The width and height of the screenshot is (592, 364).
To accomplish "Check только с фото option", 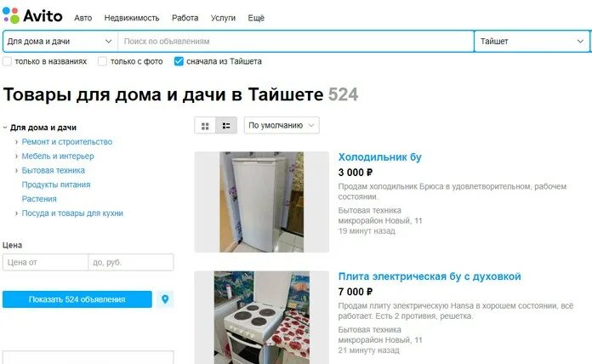I will [x=102, y=61].
